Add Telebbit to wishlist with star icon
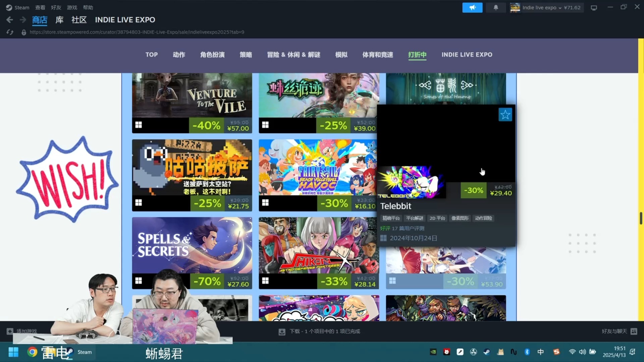Image resolution: width=644 pixels, height=362 pixels. click(505, 115)
